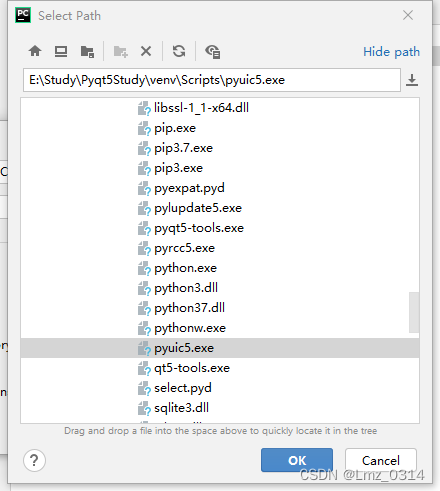Click the PyCharm logo in title bar
Screen dimensions: 440x491
pos(23,15)
